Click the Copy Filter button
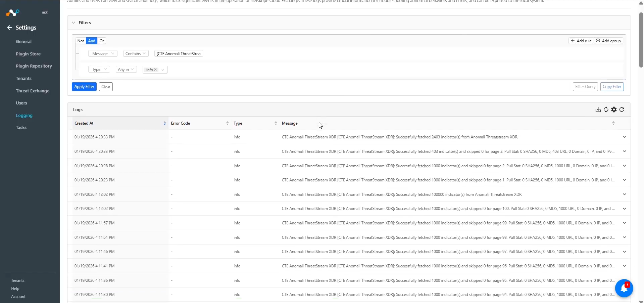The height and width of the screenshot is (303, 644). tap(612, 87)
